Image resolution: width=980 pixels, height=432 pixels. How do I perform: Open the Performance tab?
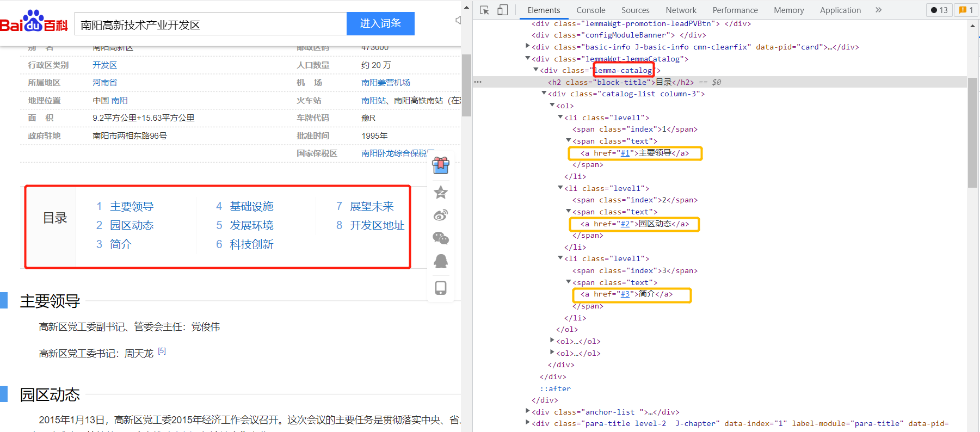tap(735, 10)
